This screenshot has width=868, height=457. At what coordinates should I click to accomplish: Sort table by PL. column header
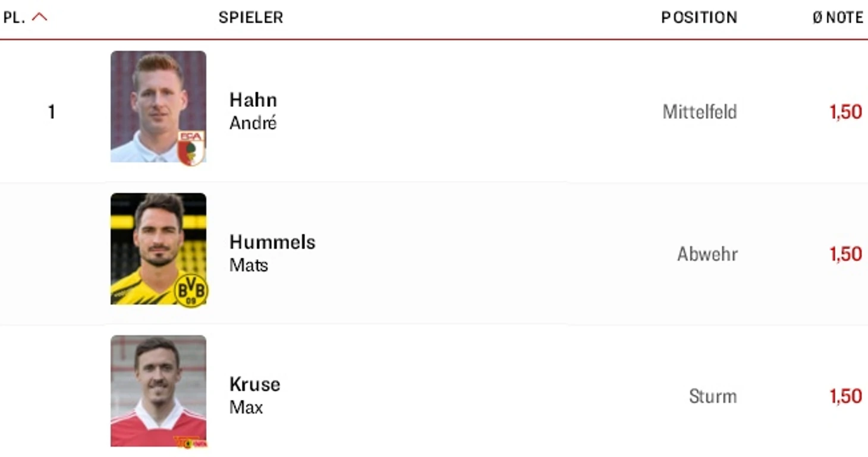point(14,17)
